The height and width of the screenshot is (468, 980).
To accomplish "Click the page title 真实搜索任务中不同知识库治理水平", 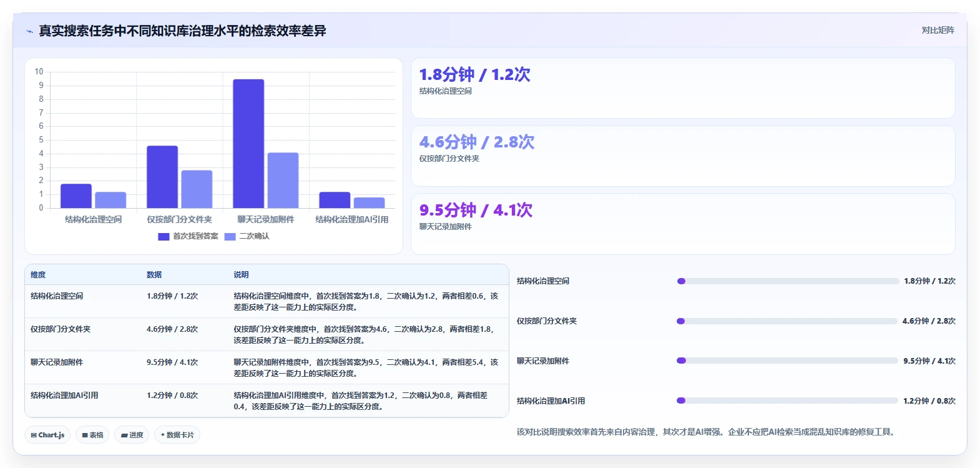I will click(x=182, y=31).
